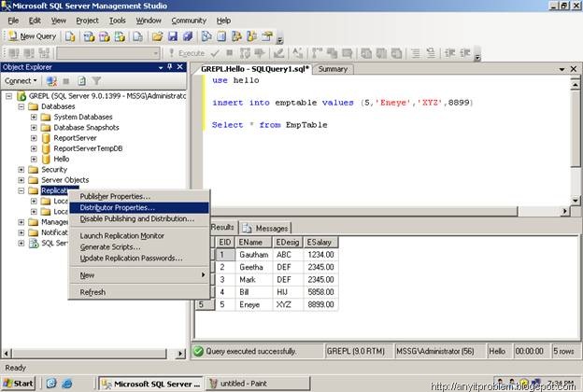583x392 pixels.
Task: Click the Save floppy disk icon
Action: pyautogui.click(x=173, y=36)
